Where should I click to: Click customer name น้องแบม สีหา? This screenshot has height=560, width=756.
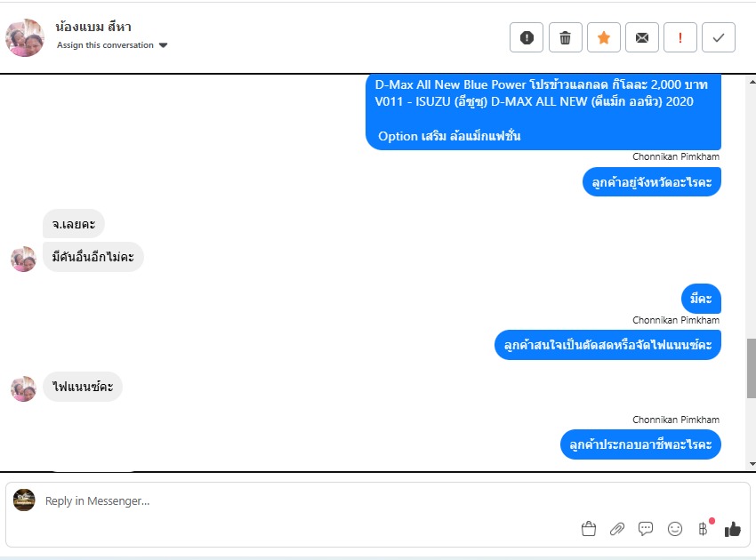(93, 27)
